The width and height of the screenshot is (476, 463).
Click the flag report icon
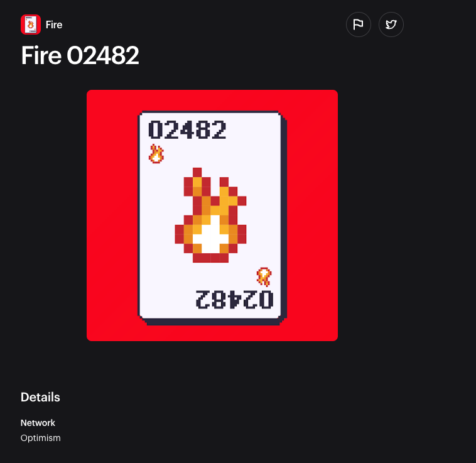coord(358,25)
